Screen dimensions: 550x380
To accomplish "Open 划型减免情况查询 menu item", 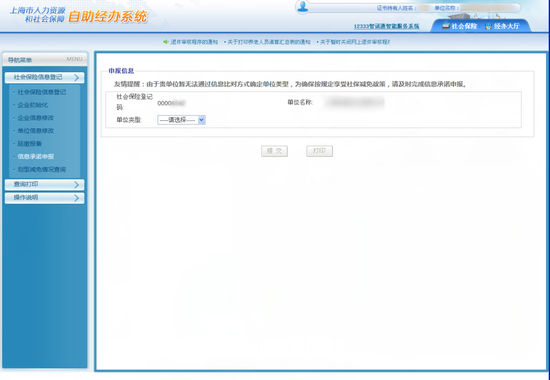I will click(41, 169).
